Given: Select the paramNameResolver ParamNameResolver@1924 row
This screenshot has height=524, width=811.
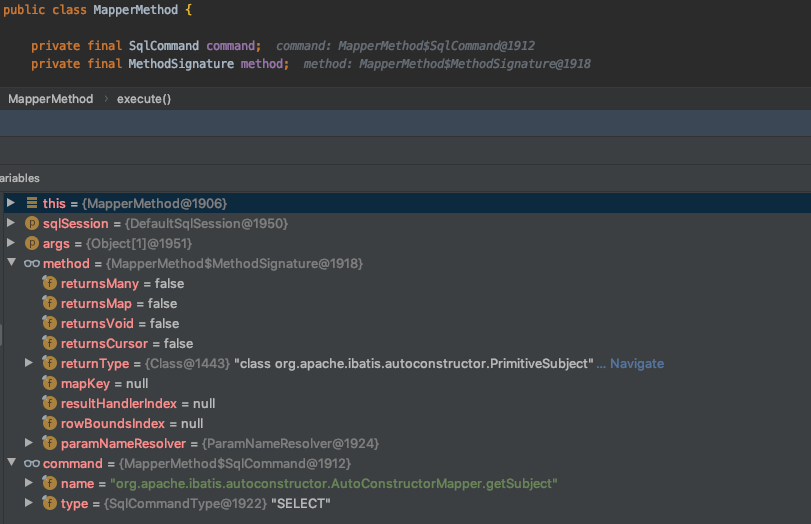Looking at the screenshot, I should pyautogui.click(x=407, y=443).
